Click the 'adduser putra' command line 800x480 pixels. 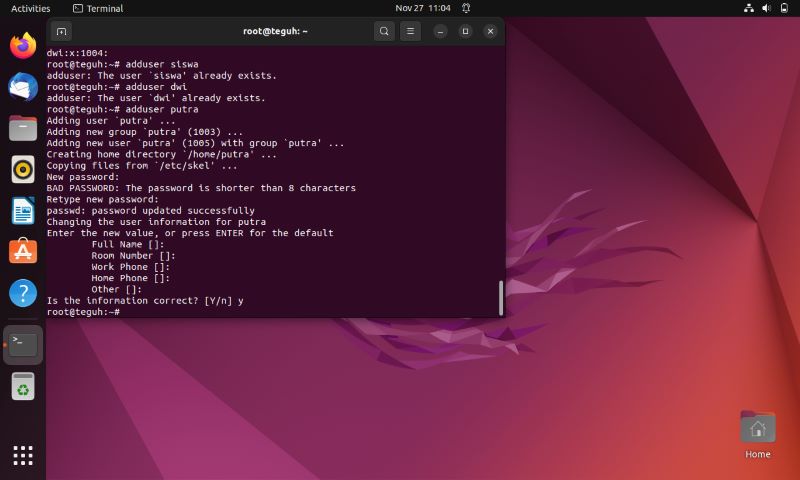point(122,109)
